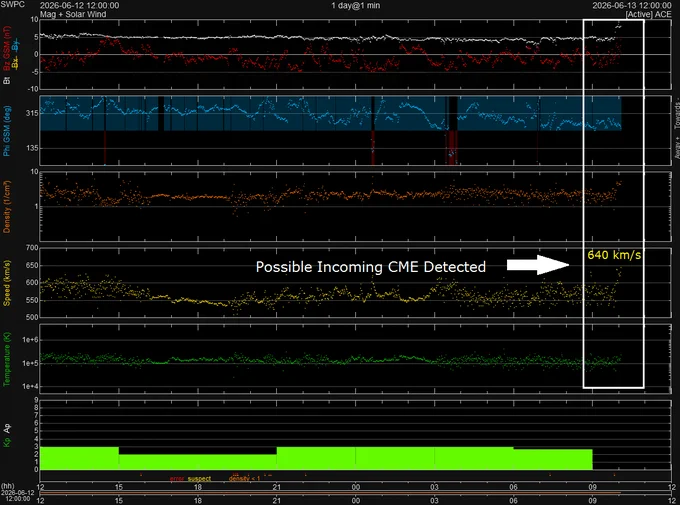Click the 'Temperature (K)' axis label
Screen dimensions: 680x505
click(x=7, y=359)
